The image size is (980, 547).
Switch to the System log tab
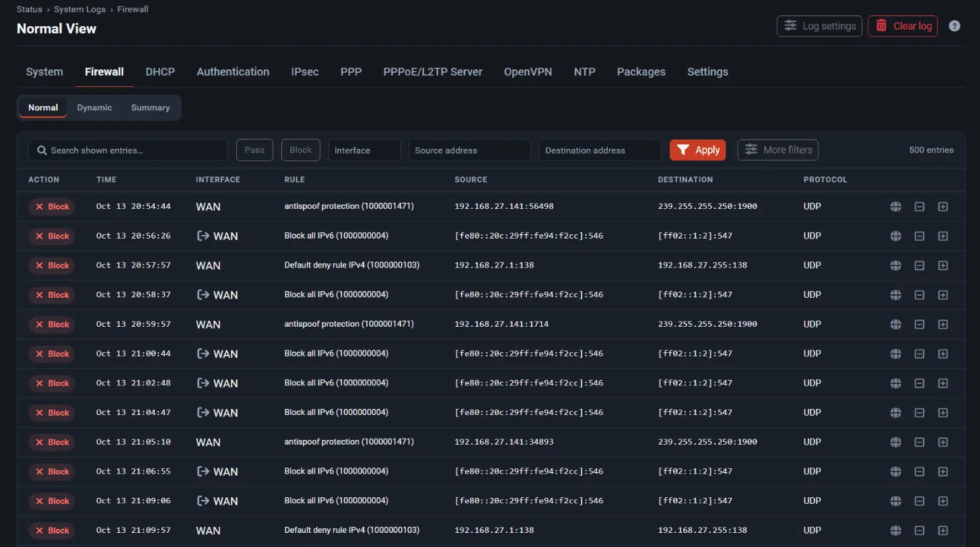point(44,72)
